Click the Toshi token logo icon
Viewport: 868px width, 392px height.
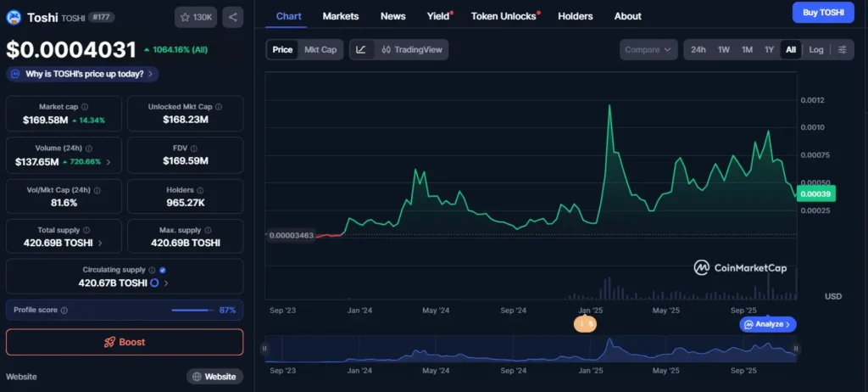(x=14, y=17)
